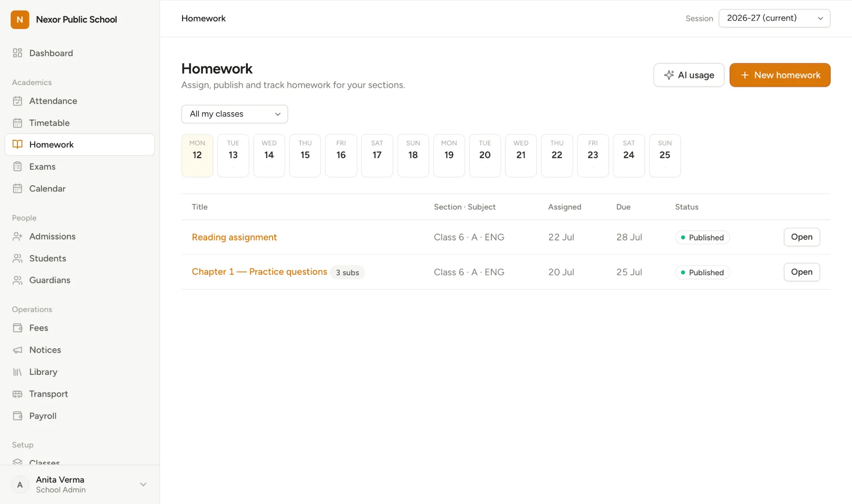Viewport: 852px width, 504px height.
Task: Click the Due column header
Action: (x=624, y=207)
